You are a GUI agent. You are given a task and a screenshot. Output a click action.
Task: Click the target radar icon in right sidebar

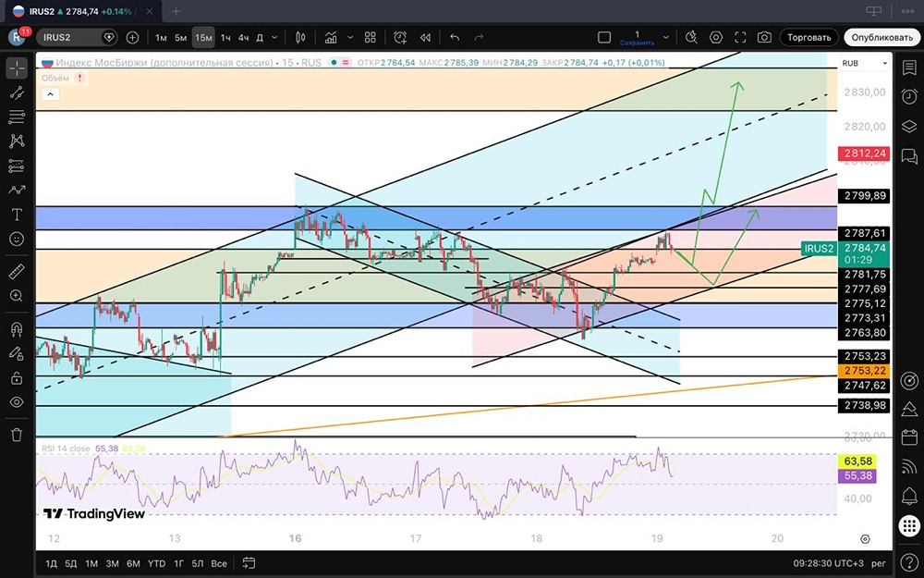coord(908,381)
